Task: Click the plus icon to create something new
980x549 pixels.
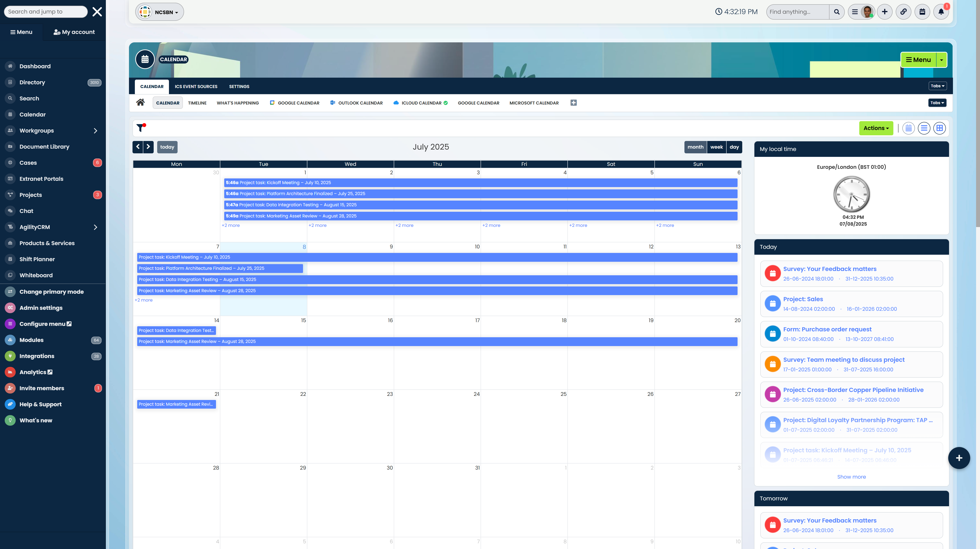Action: (885, 12)
